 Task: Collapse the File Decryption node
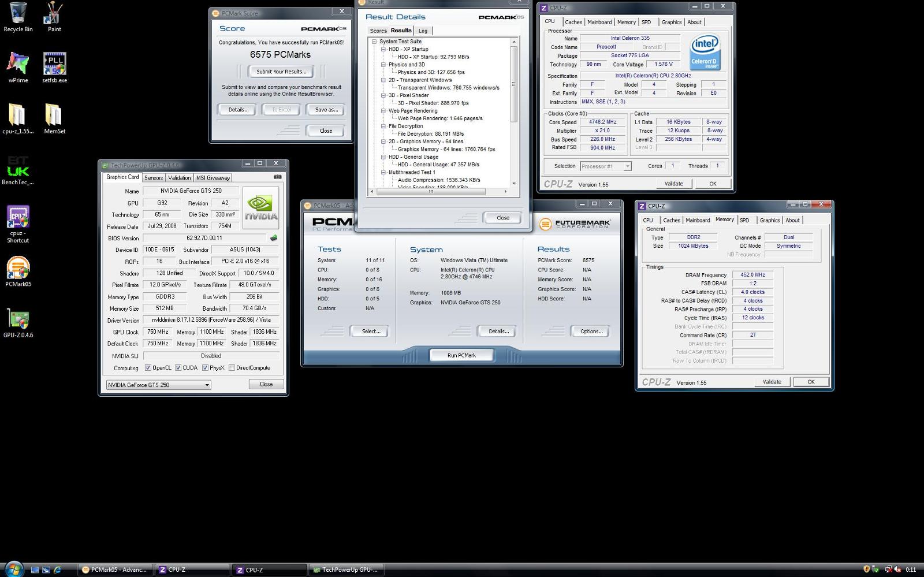383,126
